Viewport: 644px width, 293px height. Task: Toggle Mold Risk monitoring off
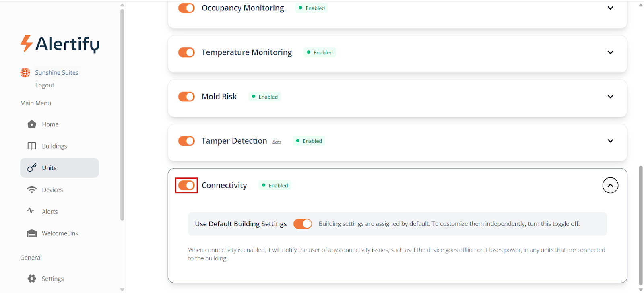pyautogui.click(x=186, y=97)
